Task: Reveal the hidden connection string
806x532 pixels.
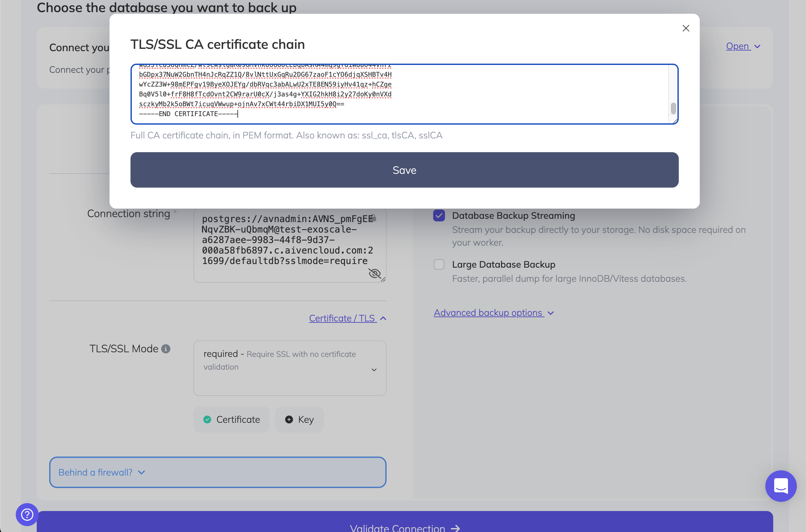Action: [x=375, y=274]
